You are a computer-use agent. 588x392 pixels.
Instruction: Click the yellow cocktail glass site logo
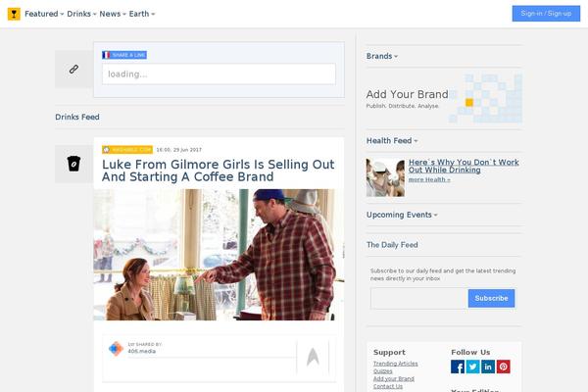[14, 14]
